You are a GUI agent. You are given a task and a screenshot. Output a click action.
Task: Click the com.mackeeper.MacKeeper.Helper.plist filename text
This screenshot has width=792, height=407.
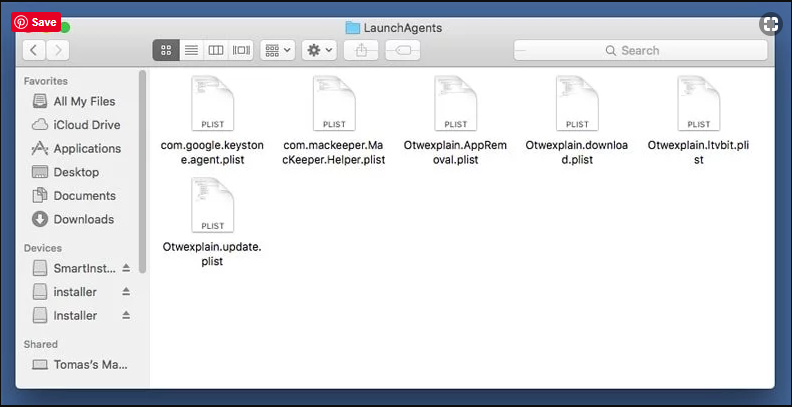click(x=334, y=152)
